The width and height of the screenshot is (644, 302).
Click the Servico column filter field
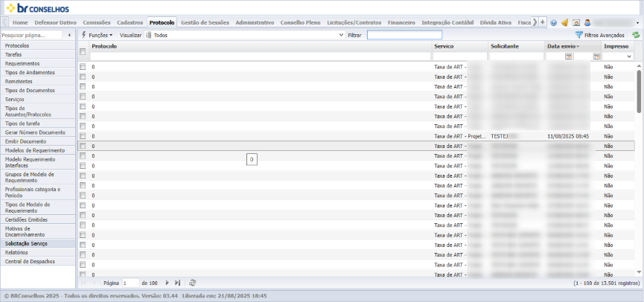[x=460, y=57]
